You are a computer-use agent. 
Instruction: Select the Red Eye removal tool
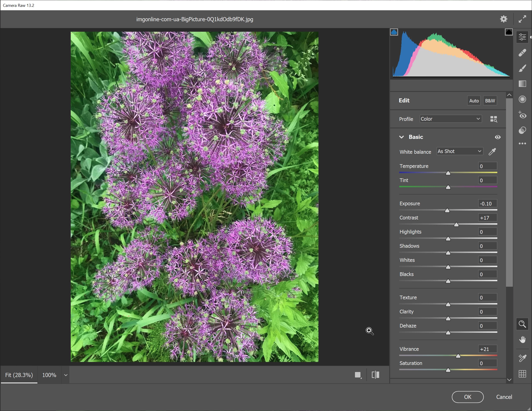(522, 115)
